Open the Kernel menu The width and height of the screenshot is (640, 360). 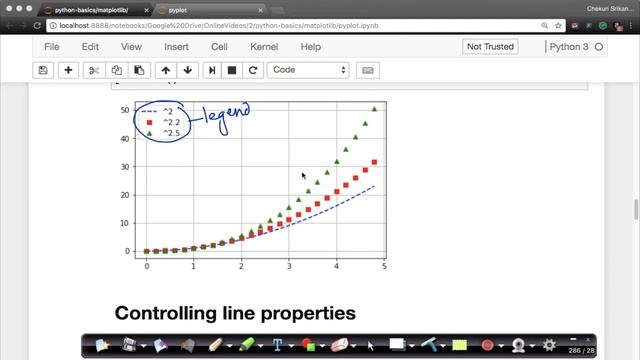point(264,47)
